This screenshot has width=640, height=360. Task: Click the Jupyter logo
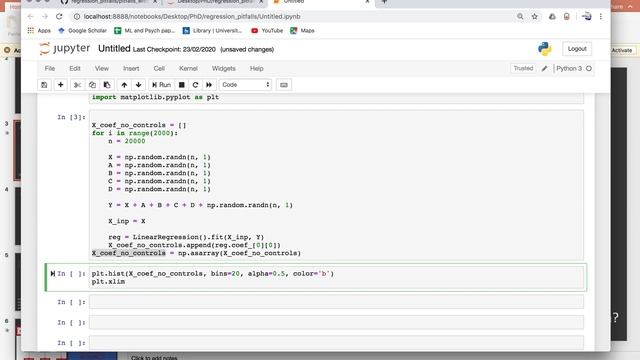click(64, 49)
